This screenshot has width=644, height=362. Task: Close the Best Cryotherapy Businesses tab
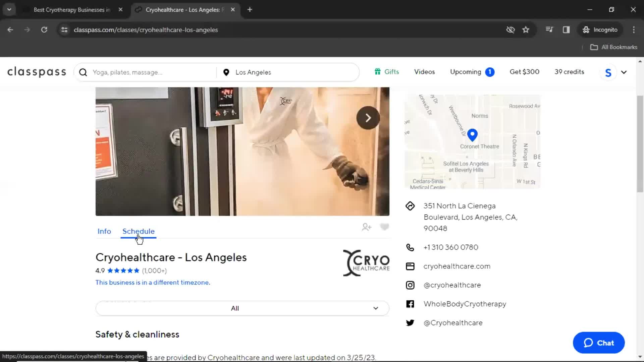pos(120,10)
